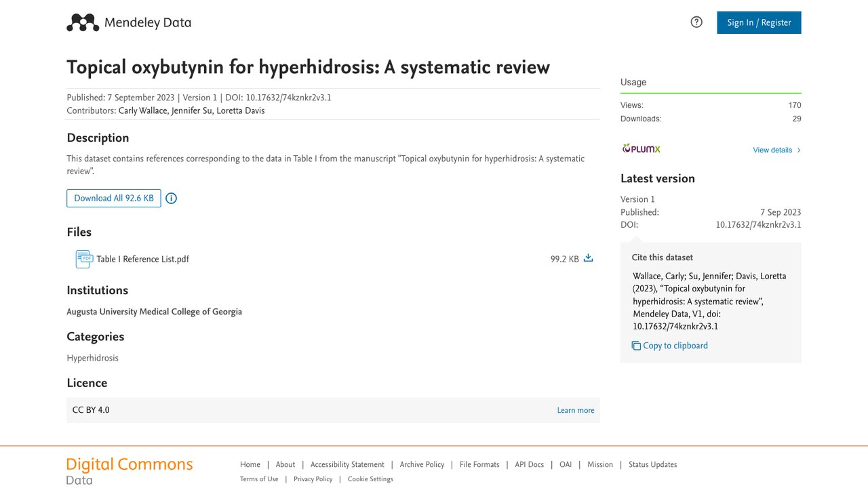View details of PlumX usage

(x=776, y=150)
